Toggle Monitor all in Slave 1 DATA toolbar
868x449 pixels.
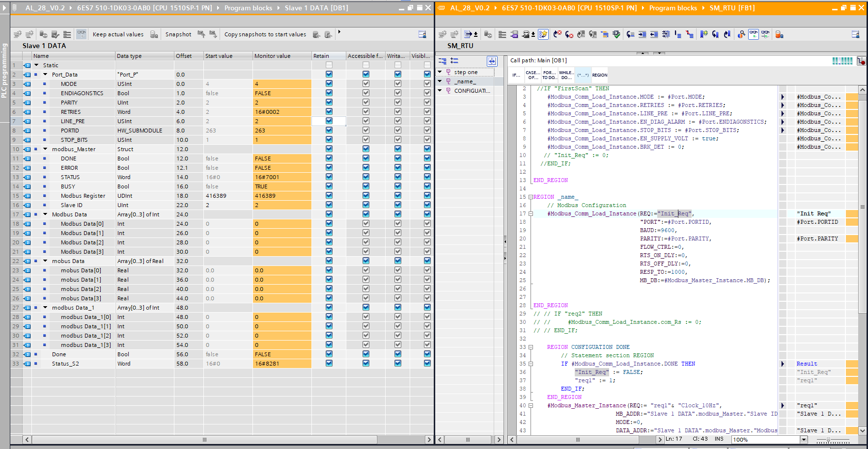pyautogui.click(x=82, y=34)
